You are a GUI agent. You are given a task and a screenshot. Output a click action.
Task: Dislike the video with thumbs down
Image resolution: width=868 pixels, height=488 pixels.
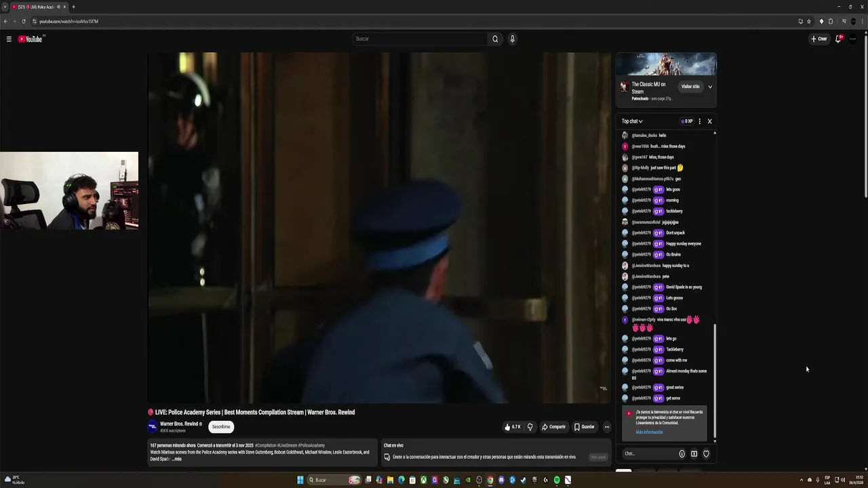click(x=530, y=427)
